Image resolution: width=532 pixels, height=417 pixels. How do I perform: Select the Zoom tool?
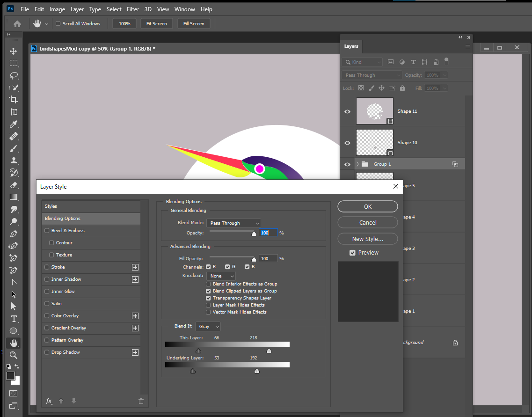[x=13, y=355]
